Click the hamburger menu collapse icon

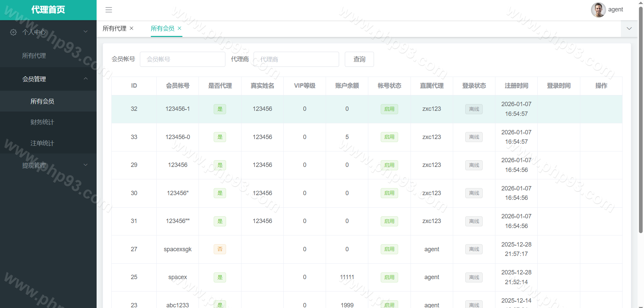coord(109,10)
